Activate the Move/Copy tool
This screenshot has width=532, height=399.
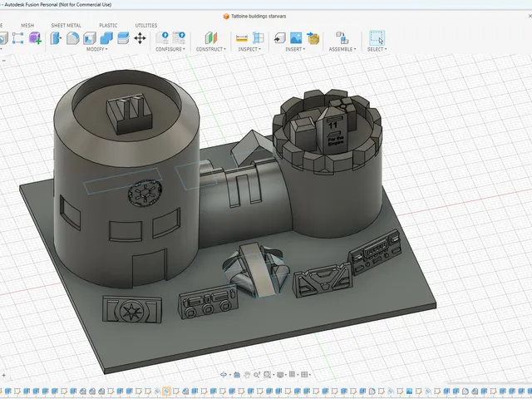tap(140, 38)
